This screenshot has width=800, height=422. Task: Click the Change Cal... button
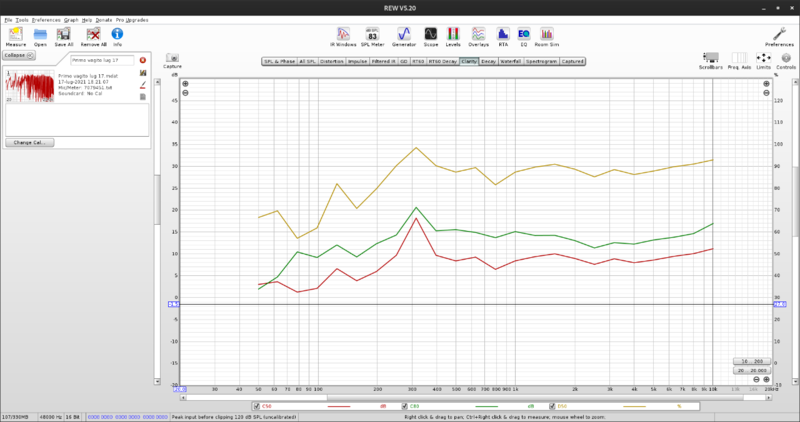[30, 142]
